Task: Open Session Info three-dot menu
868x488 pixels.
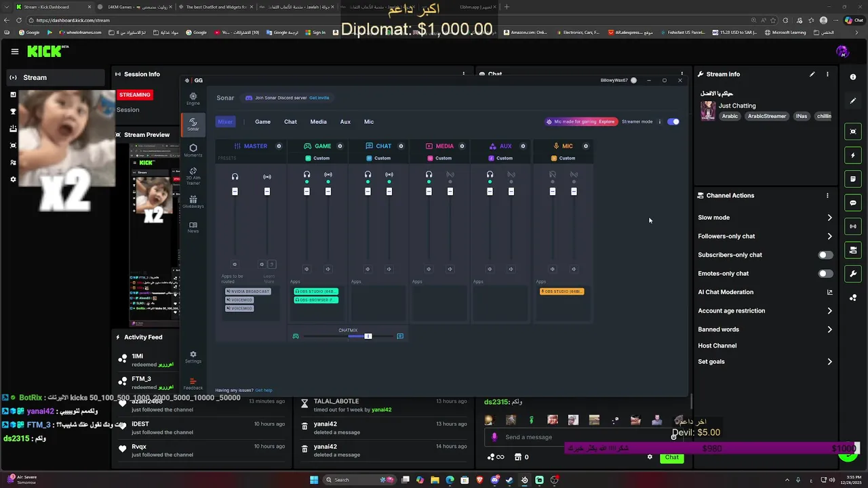Action: point(464,74)
